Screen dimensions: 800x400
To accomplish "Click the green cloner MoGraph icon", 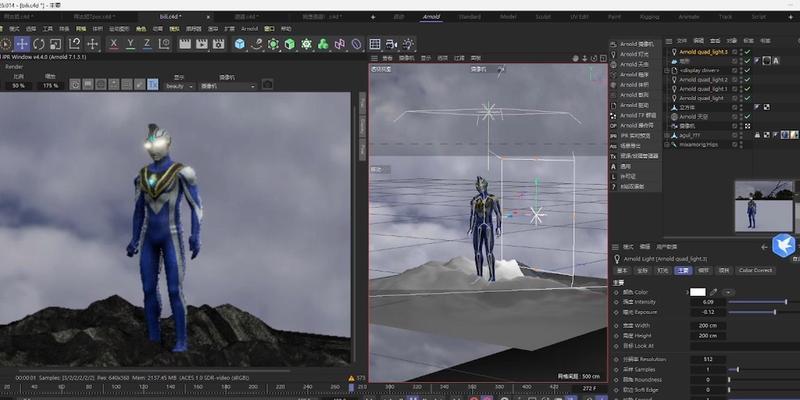I will [323, 44].
